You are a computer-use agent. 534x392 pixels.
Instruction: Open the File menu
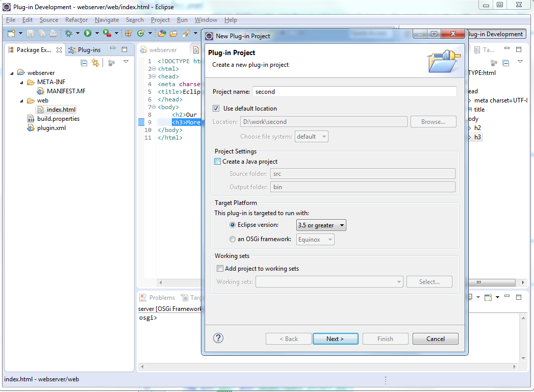click(11, 20)
